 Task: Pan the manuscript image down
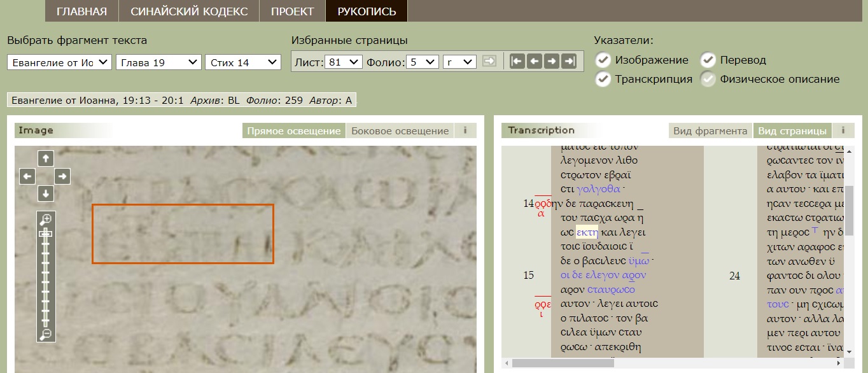46,194
